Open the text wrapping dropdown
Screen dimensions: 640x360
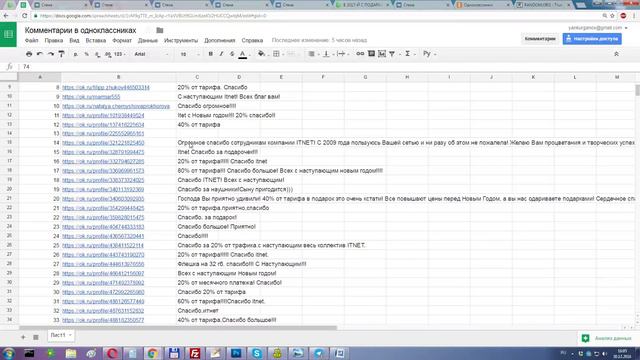(x=342, y=54)
